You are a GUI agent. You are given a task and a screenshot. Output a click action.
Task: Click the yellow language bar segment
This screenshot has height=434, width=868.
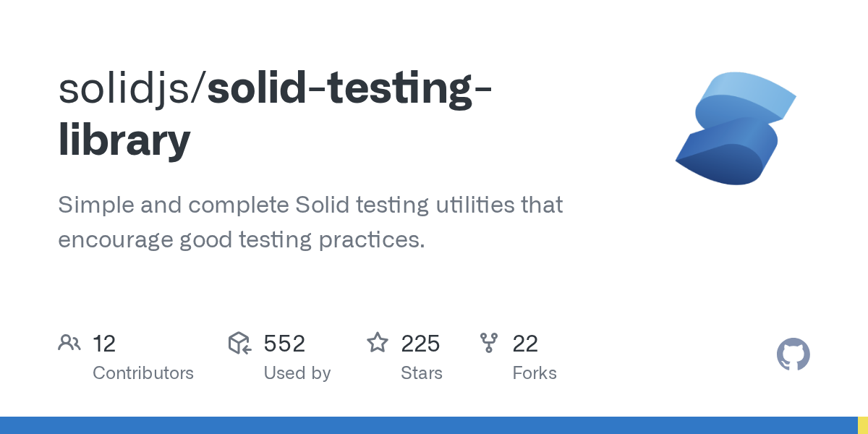[863, 425]
